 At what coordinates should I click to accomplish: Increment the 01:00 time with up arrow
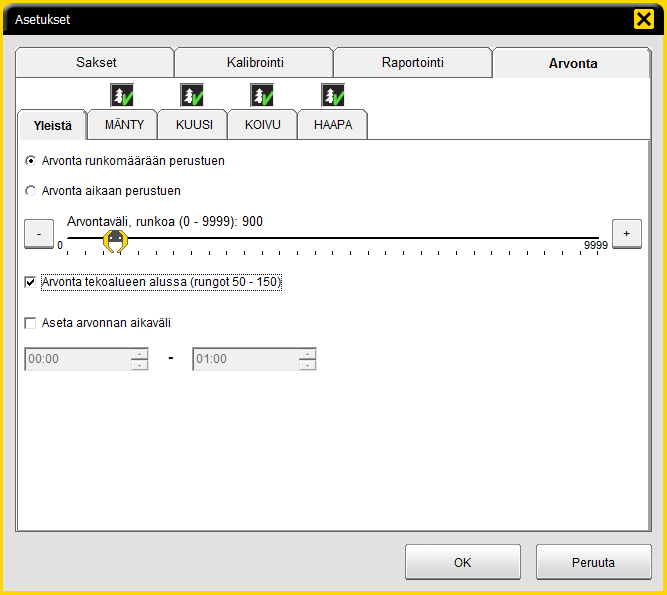308,354
